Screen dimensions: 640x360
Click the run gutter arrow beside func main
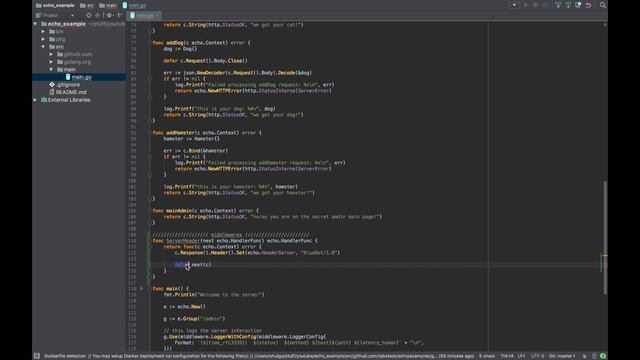point(142,289)
